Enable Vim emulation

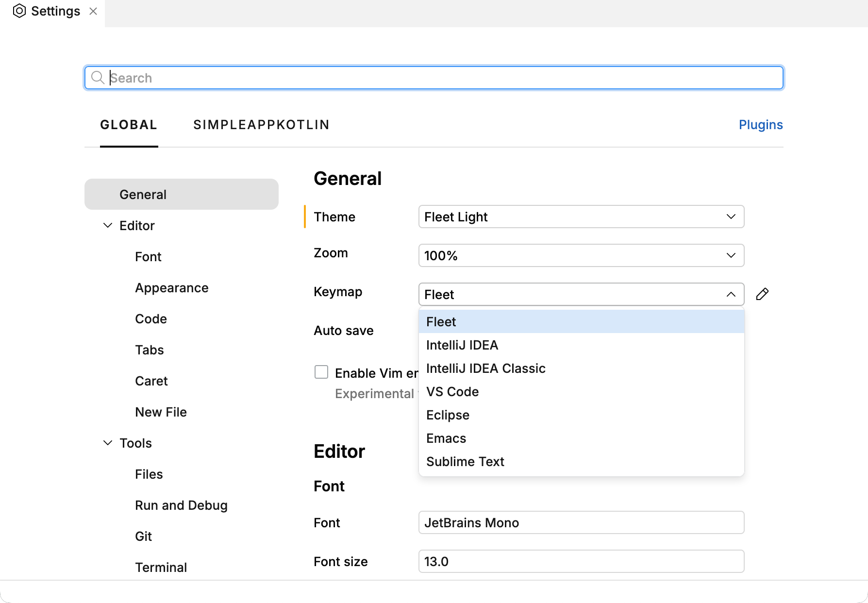point(321,372)
